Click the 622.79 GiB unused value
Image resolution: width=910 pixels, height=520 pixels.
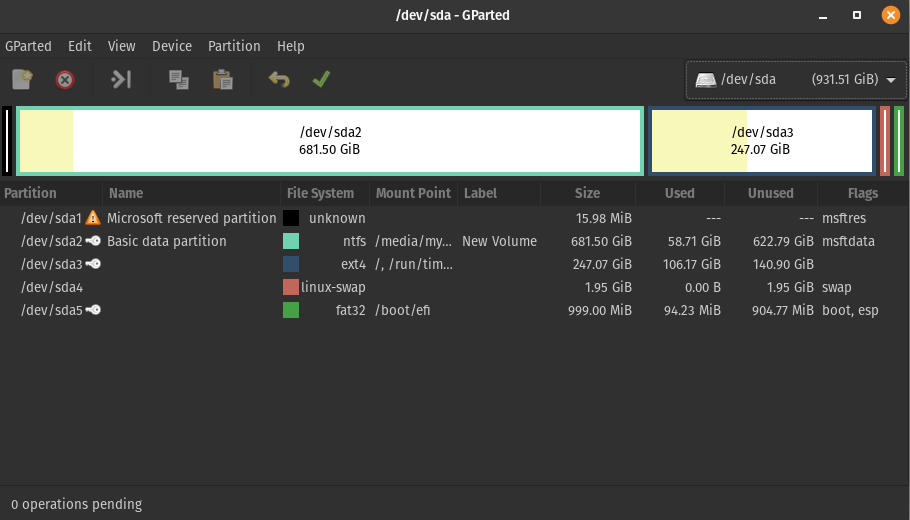pos(783,241)
